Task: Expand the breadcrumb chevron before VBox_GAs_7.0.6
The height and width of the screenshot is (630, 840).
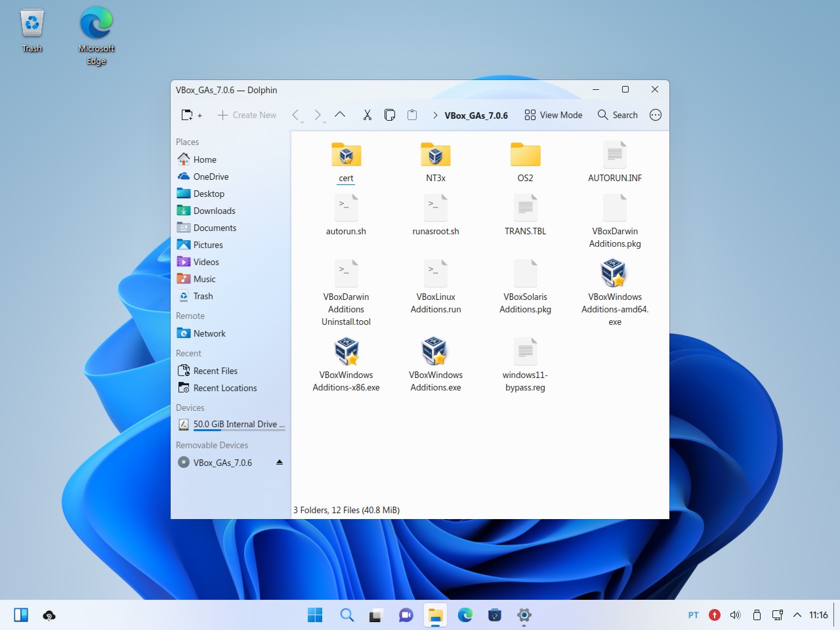Action: point(435,115)
